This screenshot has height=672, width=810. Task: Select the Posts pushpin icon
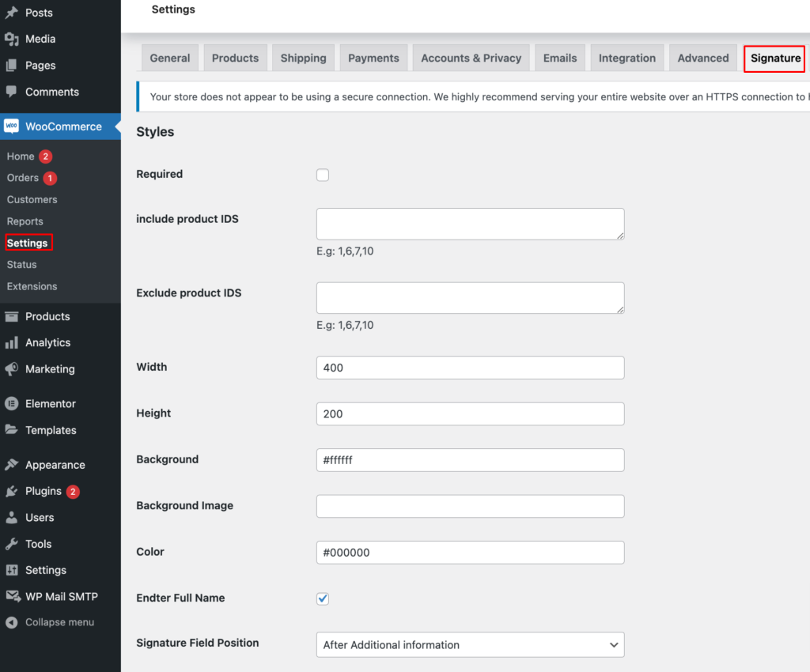(x=11, y=12)
